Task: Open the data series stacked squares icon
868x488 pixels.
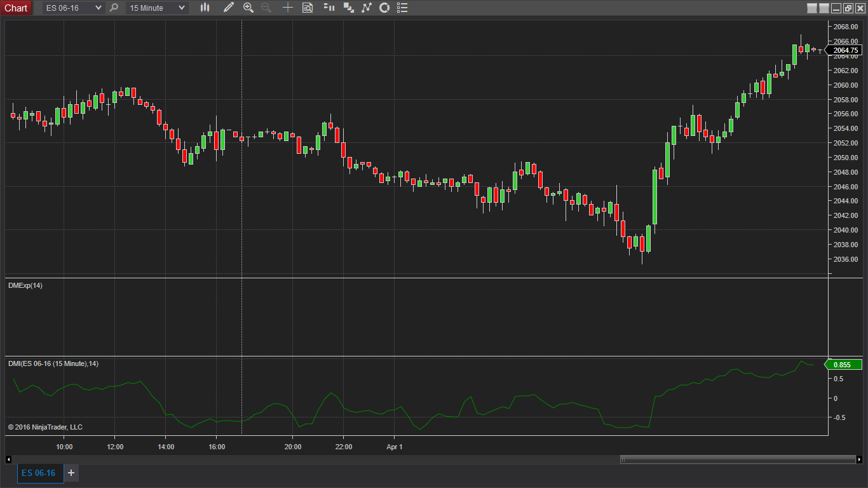Action: (x=348, y=8)
